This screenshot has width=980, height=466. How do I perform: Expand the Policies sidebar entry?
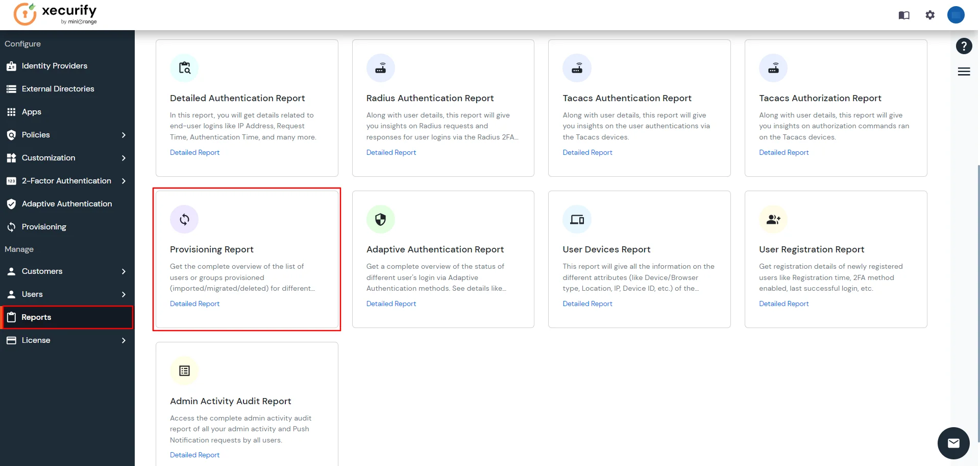tap(124, 135)
